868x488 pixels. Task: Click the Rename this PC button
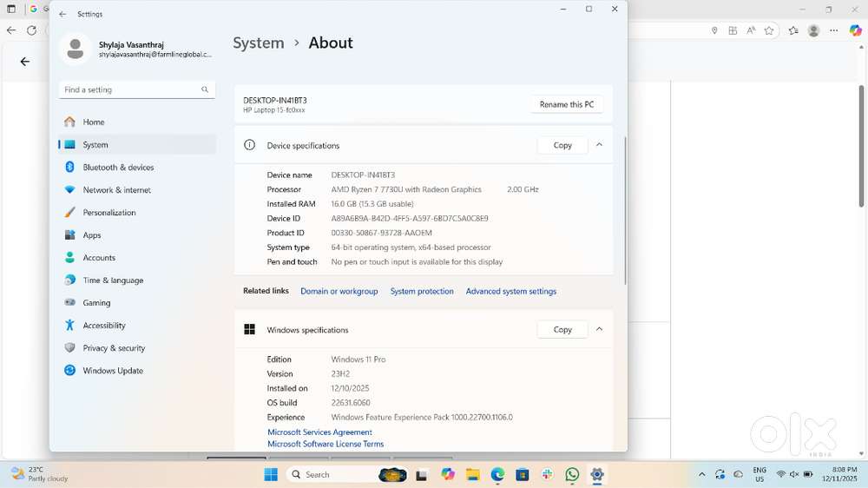coord(567,104)
